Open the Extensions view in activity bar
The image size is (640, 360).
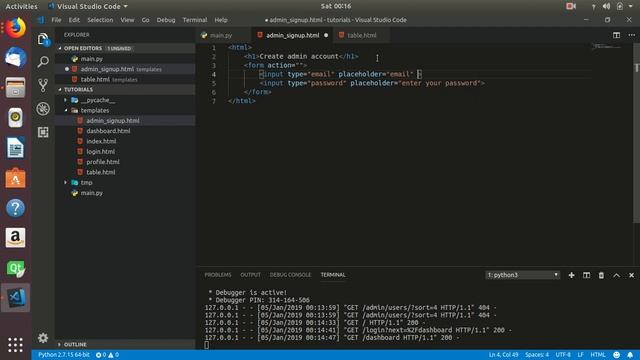click(43, 132)
